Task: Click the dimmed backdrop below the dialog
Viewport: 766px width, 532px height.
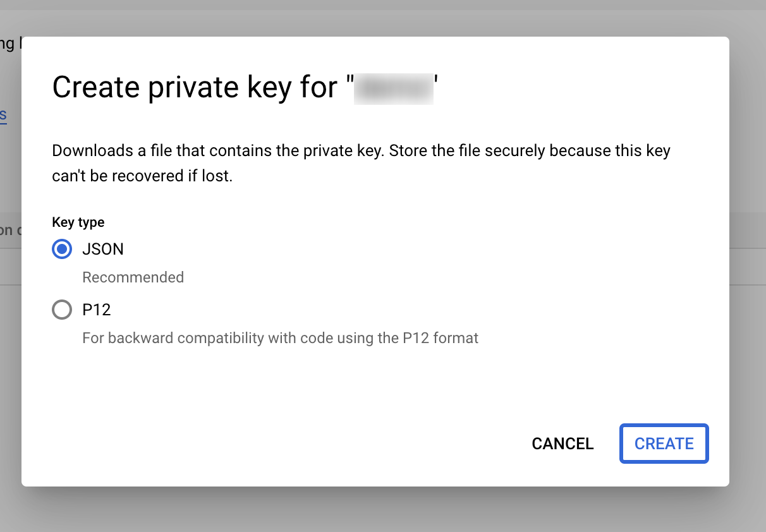Action: point(379,509)
